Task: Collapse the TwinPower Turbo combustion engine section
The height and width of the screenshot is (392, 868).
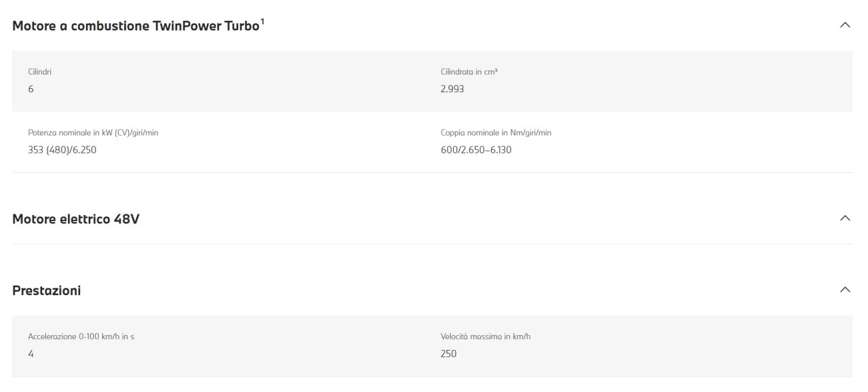Action: pyautogui.click(x=844, y=25)
